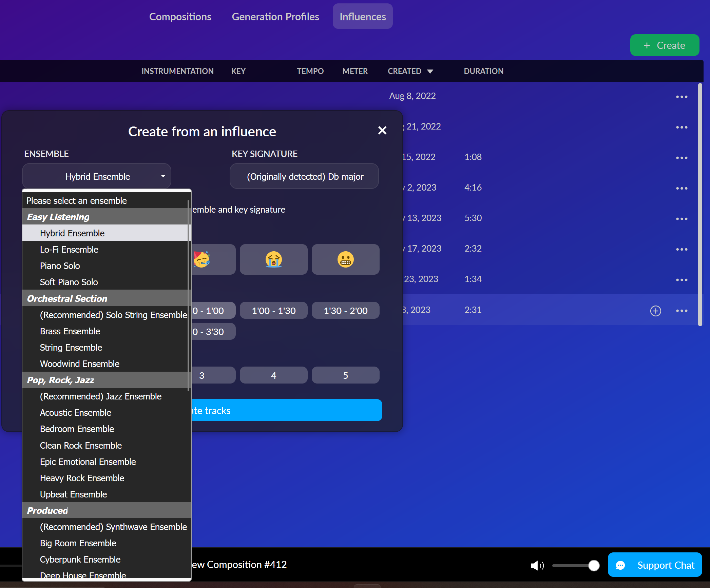
Task: Select 5 as number of compositions
Action: [x=345, y=375]
